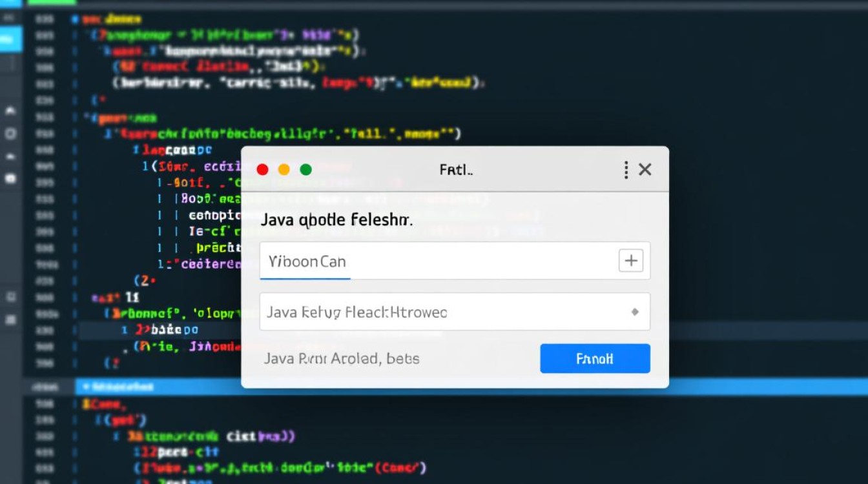Click the third icon in sidebar's middle group
This screenshot has width=868, height=484.
pos(10,157)
